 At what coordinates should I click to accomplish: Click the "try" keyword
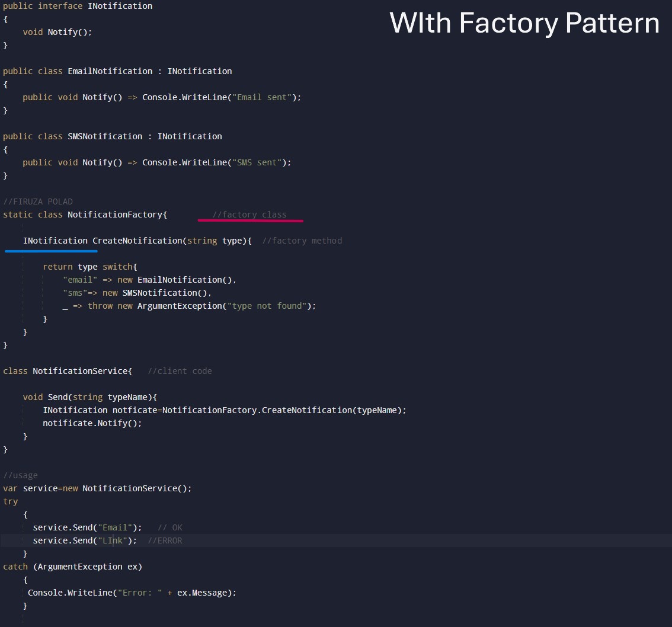11,501
